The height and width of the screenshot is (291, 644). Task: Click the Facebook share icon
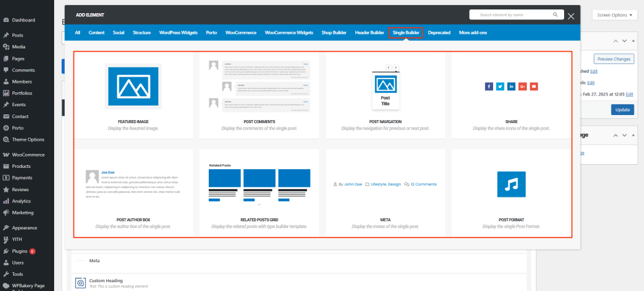tap(489, 86)
